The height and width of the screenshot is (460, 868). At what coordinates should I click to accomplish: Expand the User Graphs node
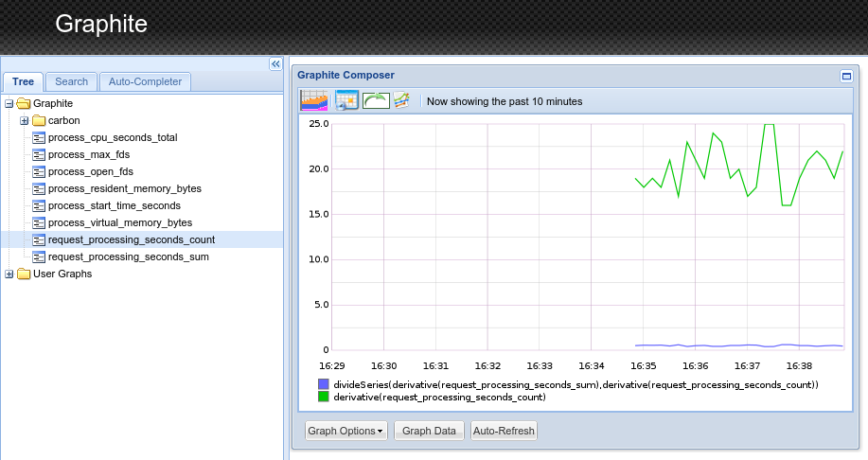(9, 274)
